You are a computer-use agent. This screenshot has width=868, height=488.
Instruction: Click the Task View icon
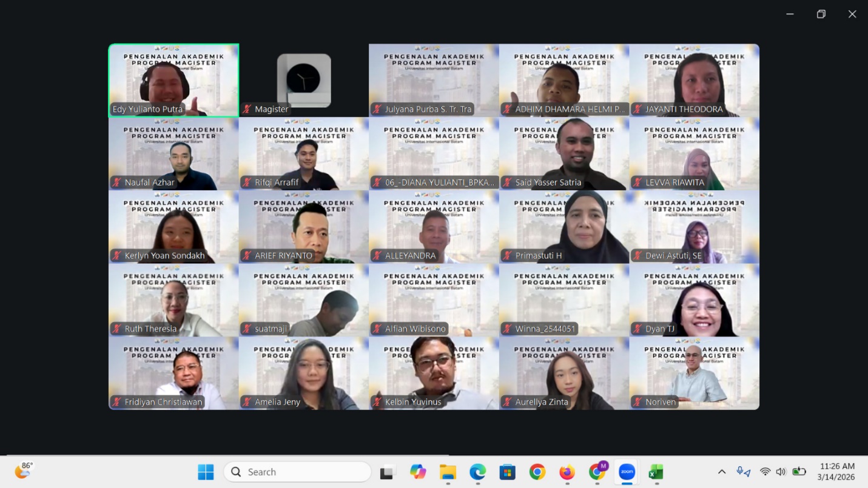(x=388, y=472)
